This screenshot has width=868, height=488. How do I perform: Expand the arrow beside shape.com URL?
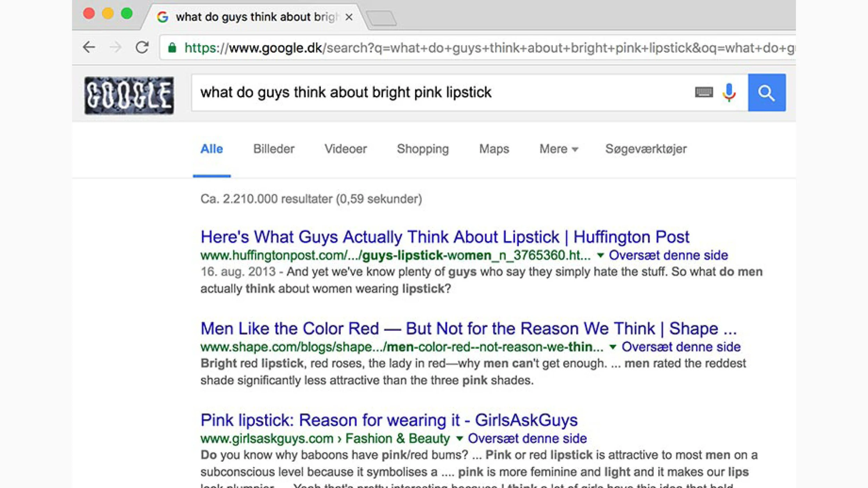pos(613,347)
